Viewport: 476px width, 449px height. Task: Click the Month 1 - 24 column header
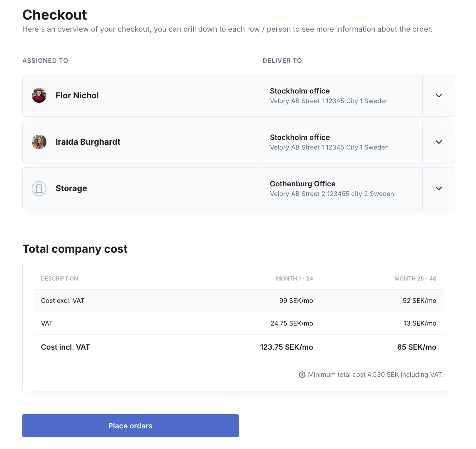[294, 278]
